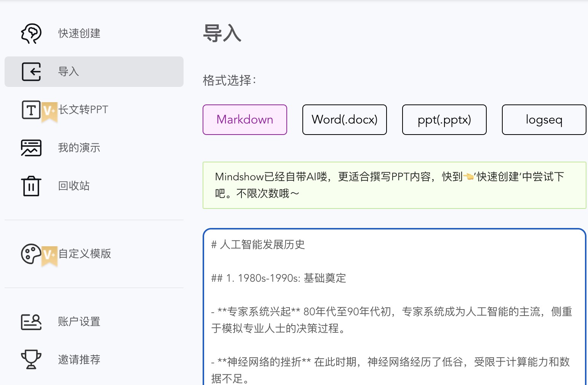Open 长文转PPT menu item
Viewport: 588px width, 385px height.
[x=83, y=110]
